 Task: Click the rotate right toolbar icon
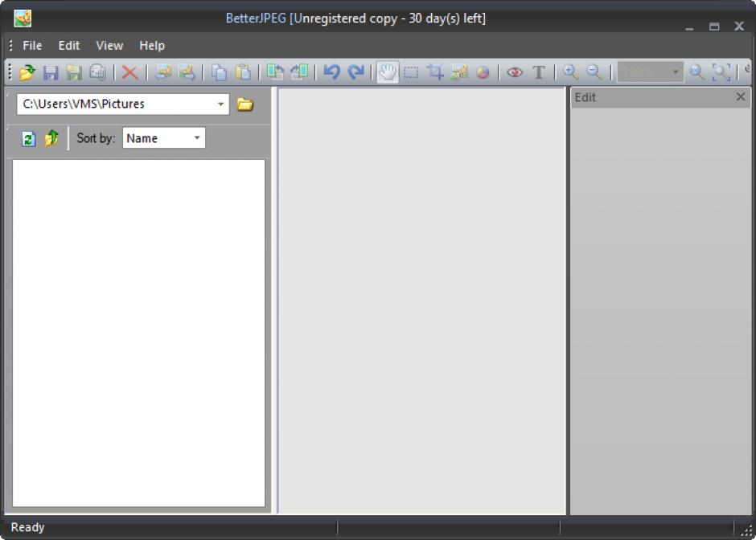pyautogui.click(x=299, y=72)
